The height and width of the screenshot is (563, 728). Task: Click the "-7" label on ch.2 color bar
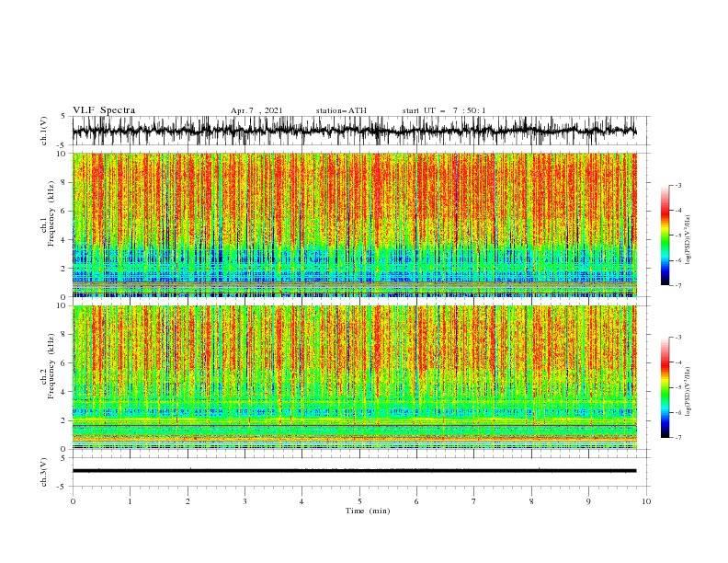(678, 438)
